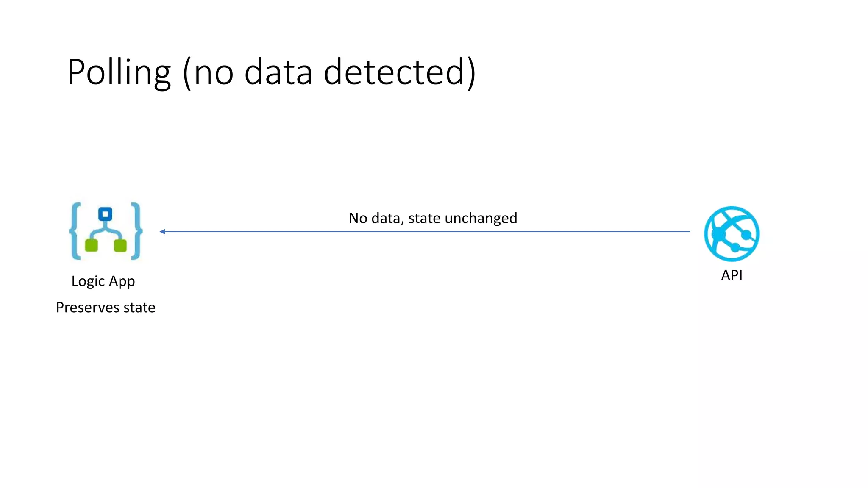Click the 'Logic App' label
Image resolution: width=868 pixels, height=488 pixels.
pos(103,281)
